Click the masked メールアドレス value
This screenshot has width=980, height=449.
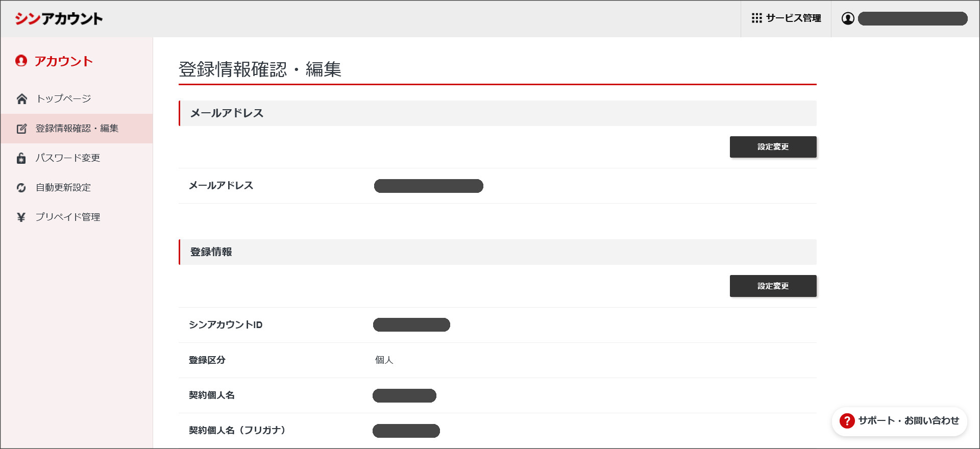click(428, 186)
